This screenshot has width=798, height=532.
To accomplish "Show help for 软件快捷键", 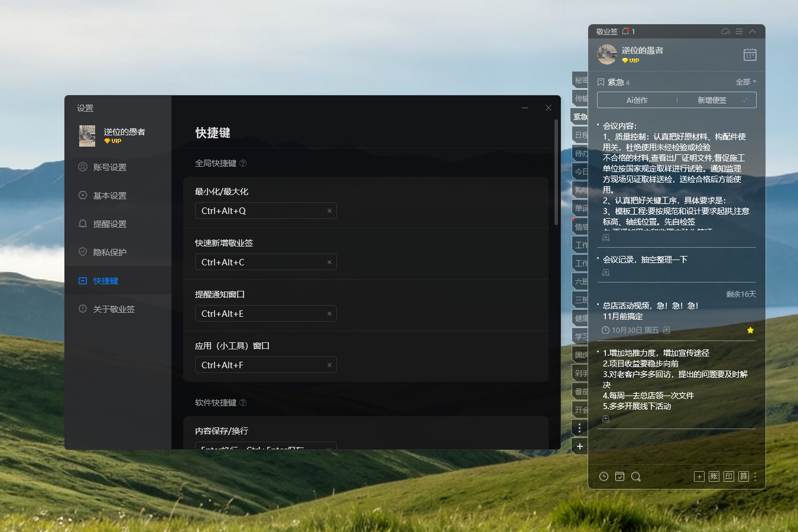I will [243, 403].
